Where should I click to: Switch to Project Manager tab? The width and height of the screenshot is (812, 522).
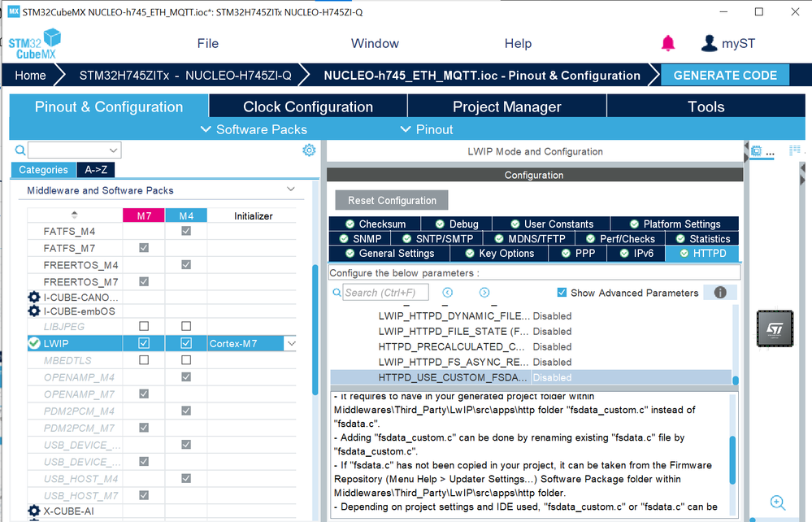tap(507, 107)
